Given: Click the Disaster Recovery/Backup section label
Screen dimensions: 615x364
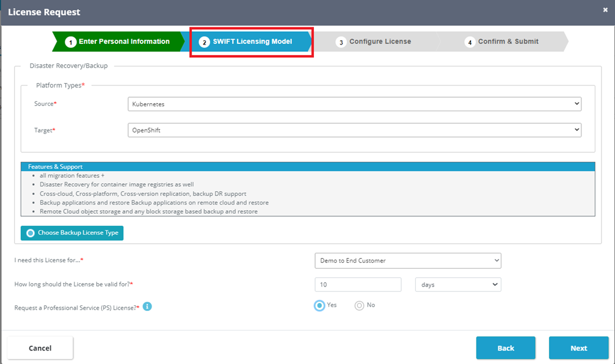Looking at the screenshot, I should pyautogui.click(x=68, y=66).
